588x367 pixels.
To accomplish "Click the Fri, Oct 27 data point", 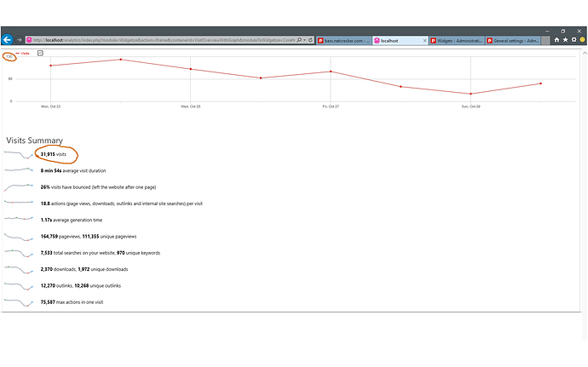I will 331,72.
